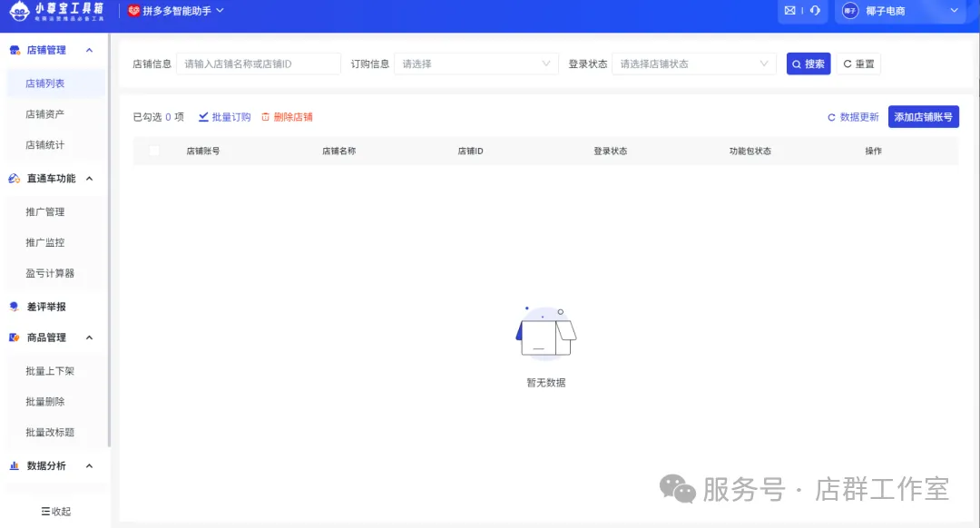
Task: Click the 数据更新 refresh icon
Action: [x=831, y=118]
